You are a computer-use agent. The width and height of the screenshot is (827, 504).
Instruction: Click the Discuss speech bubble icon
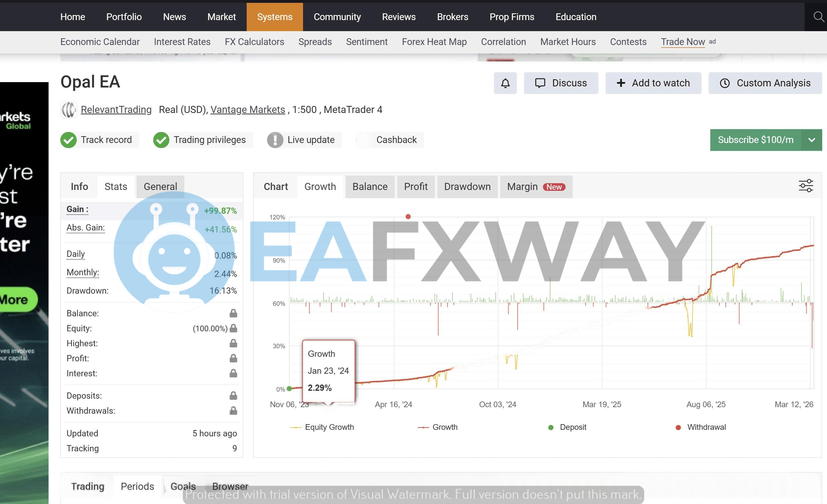(541, 83)
